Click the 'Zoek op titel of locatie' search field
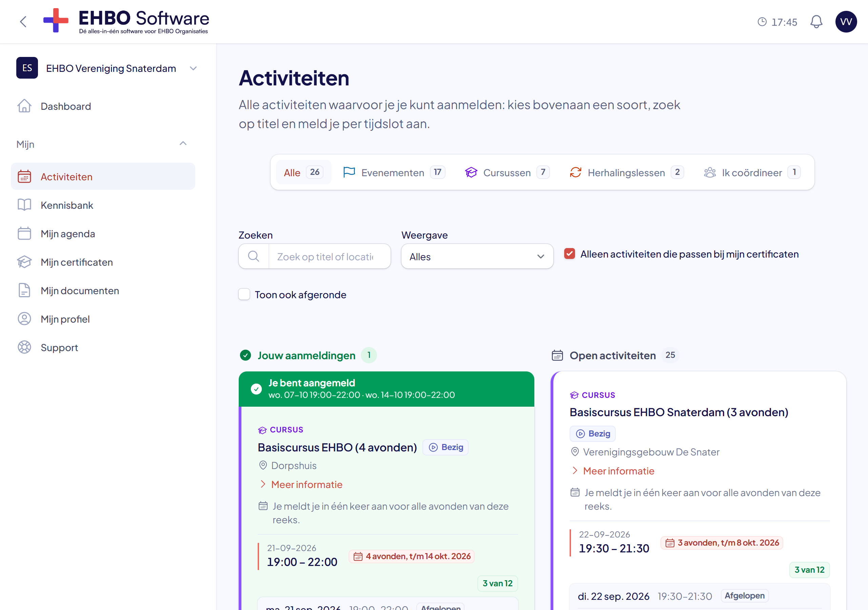The image size is (868, 610). point(329,256)
